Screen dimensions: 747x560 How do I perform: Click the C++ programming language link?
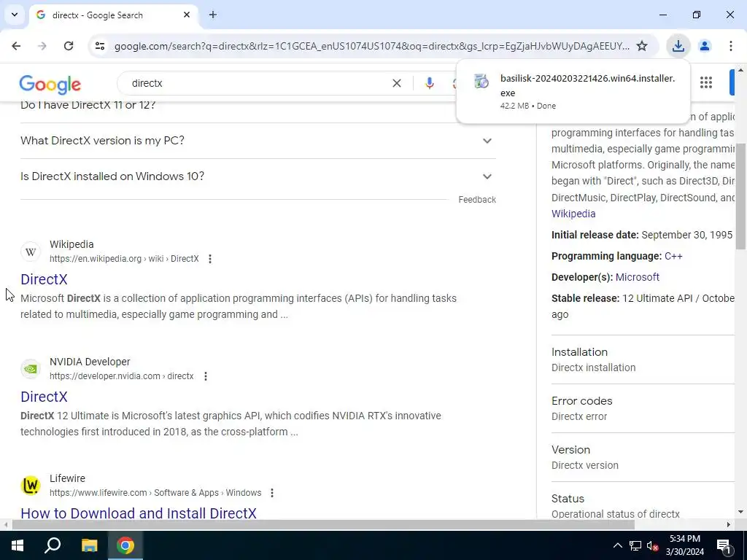tap(673, 256)
